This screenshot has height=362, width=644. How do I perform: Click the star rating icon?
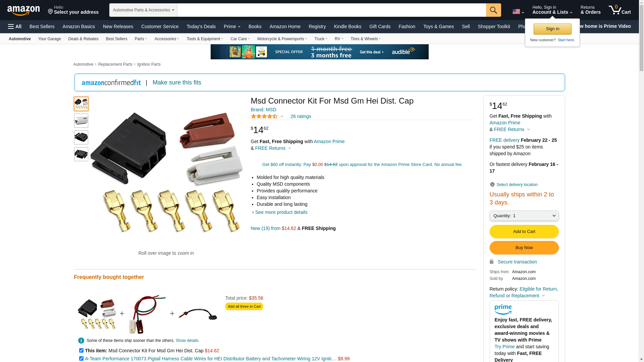click(x=264, y=116)
